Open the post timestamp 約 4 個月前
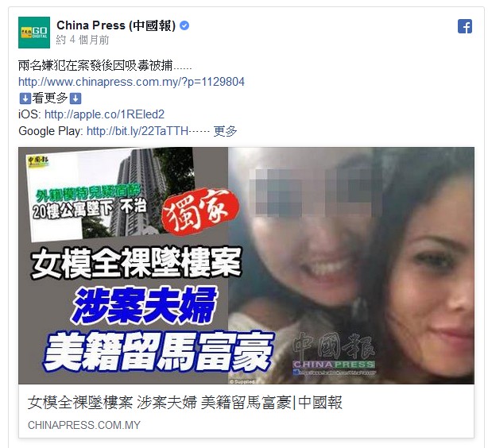Viewport: 488px width, 448px height. pos(83,40)
